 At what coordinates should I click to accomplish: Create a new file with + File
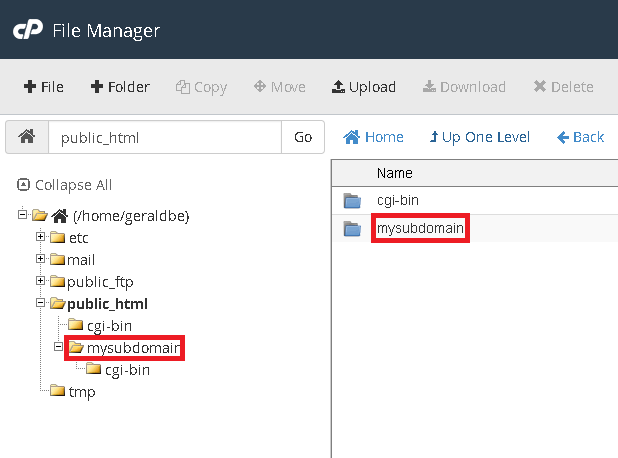[x=43, y=87]
